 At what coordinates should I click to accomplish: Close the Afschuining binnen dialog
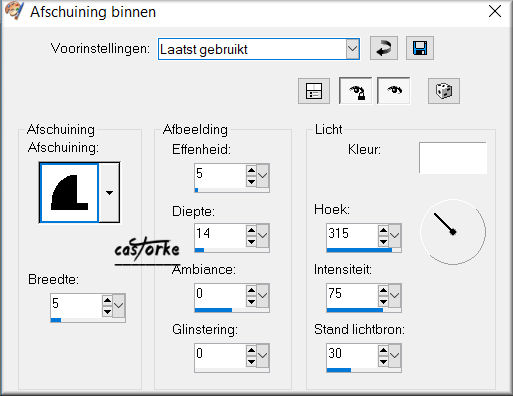[x=495, y=12]
